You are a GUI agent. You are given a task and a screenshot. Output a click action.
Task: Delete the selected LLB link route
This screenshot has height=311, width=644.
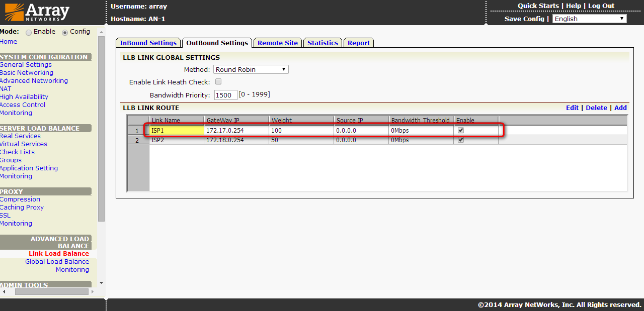coord(596,108)
